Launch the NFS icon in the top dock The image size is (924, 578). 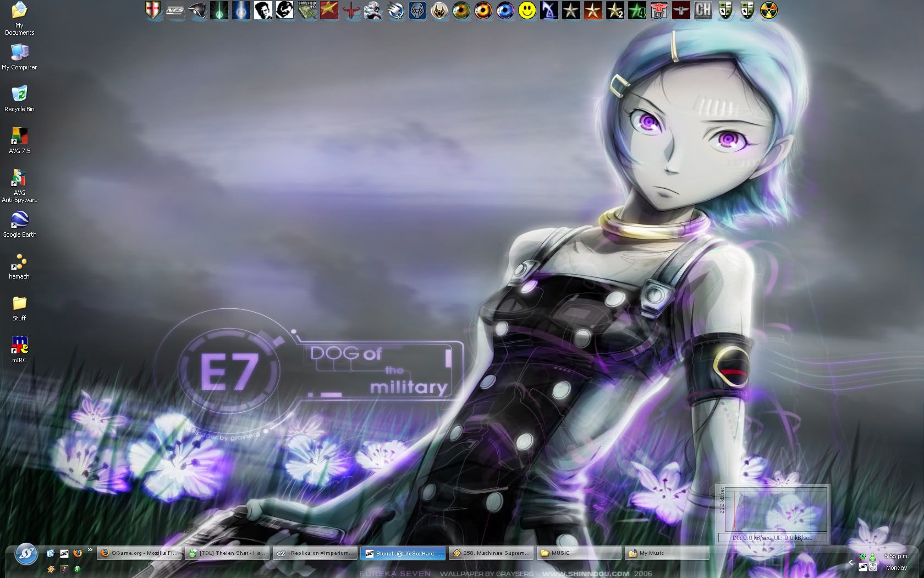pyautogui.click(x=175, y=10)
